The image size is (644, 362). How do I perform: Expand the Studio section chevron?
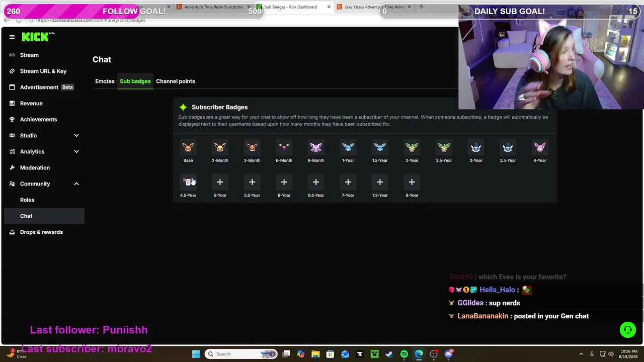[x=76, y=135]
